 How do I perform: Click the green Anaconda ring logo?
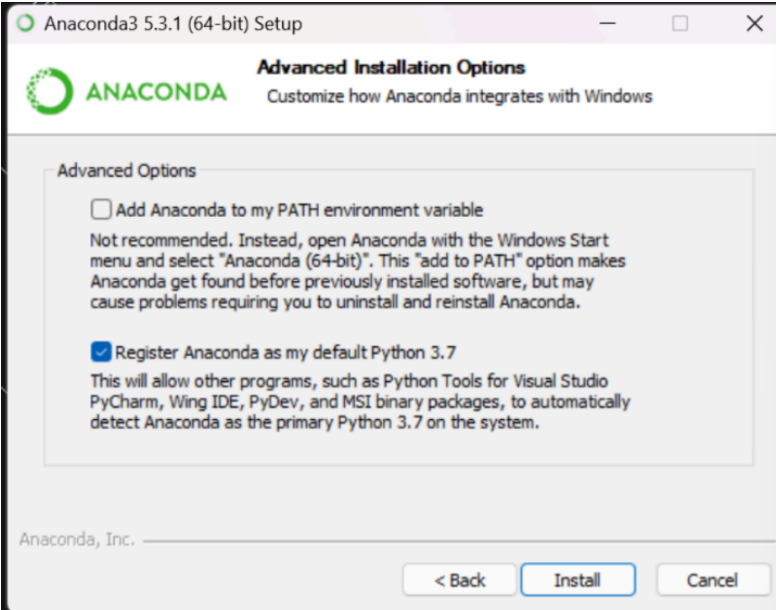coord(49,91)
